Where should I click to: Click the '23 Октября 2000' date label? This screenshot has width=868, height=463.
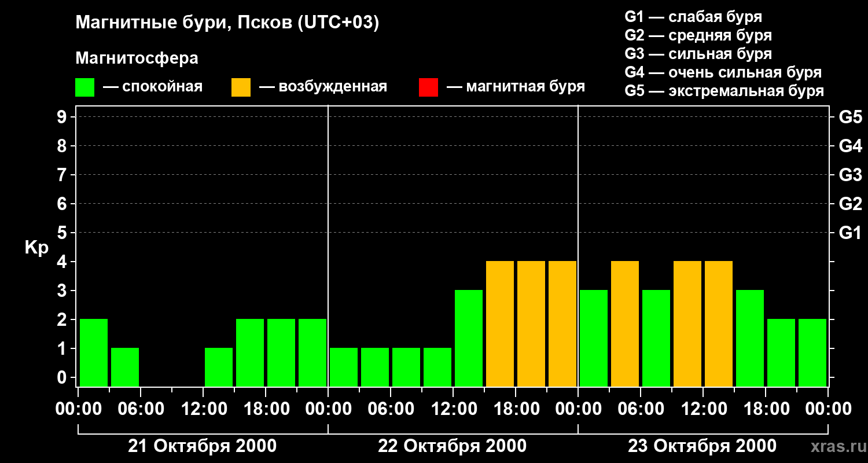point(702,446)
